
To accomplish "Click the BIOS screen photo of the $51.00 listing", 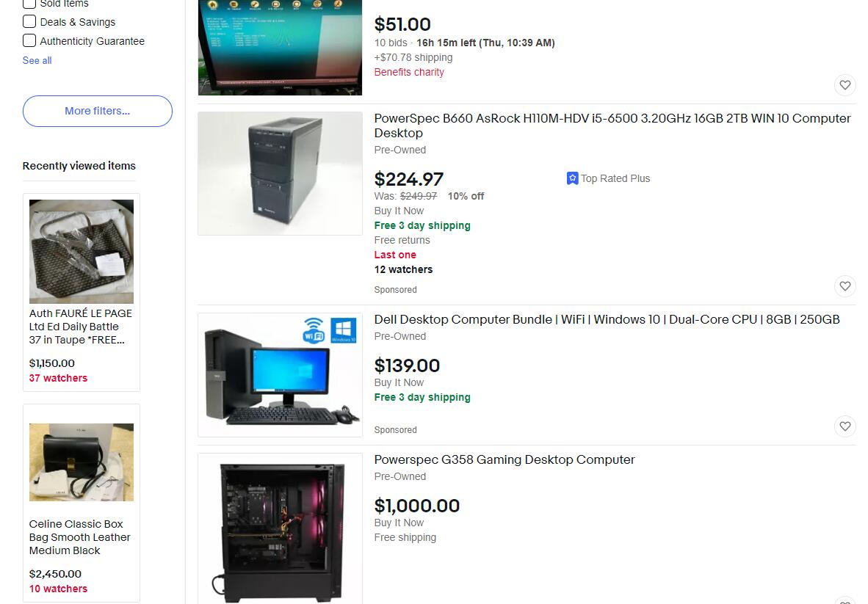I will coord(280,48).
